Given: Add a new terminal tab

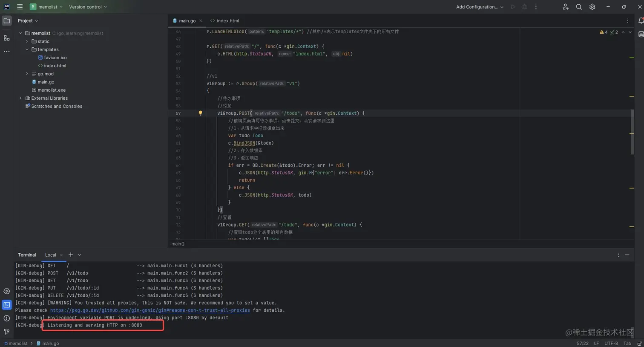Looking at the screenshot, I should pos(71,255).
